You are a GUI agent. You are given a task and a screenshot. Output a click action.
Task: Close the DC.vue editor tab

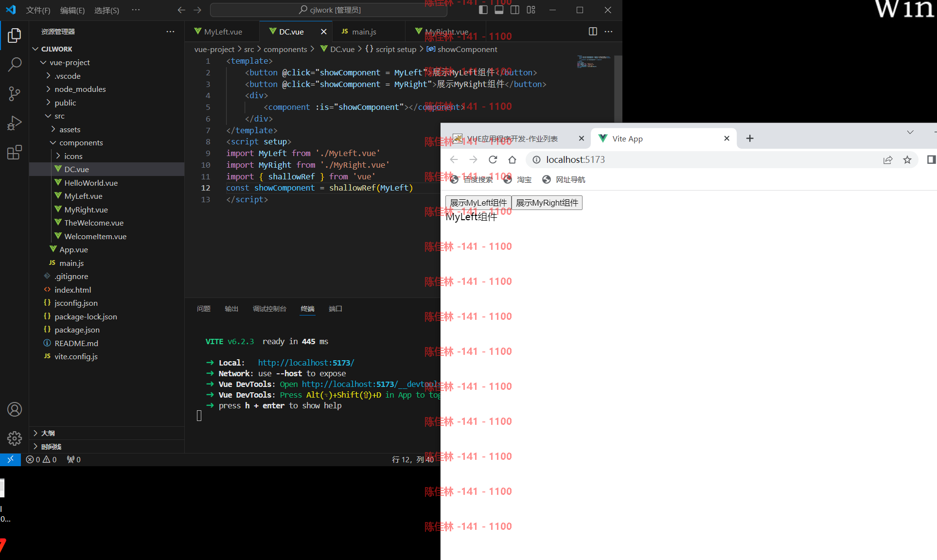324,32
